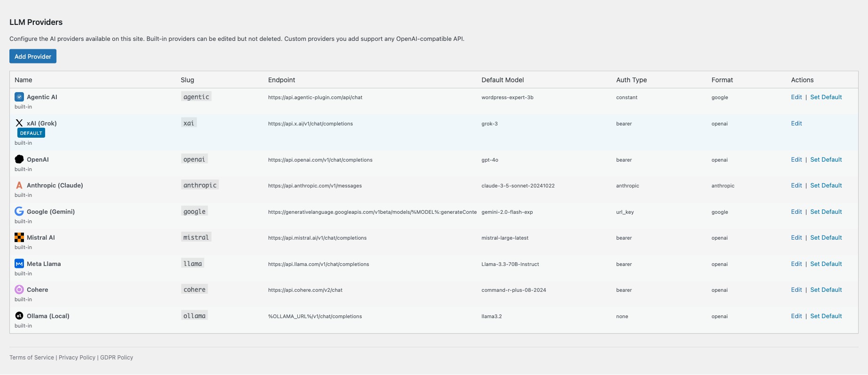Click the Endpoint column header
The height and width of the screenshot is (375, 868).
click(x=282, y=80)
